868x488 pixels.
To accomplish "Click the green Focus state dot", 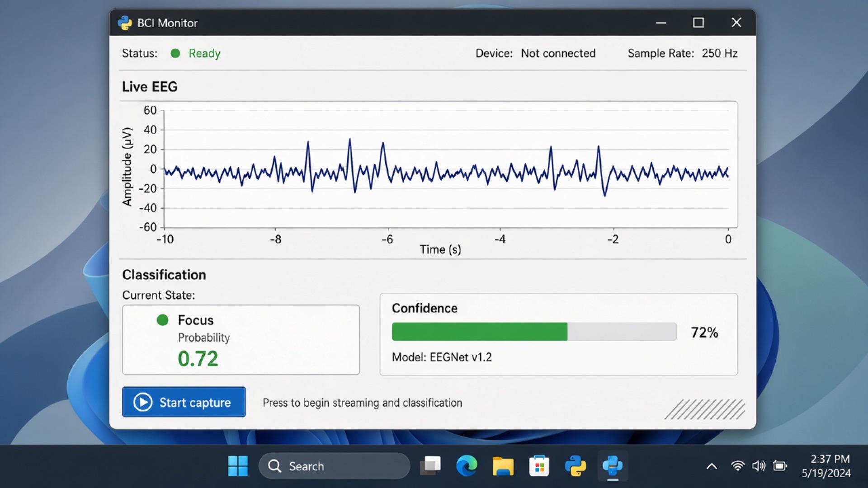I will pos(163,320).
